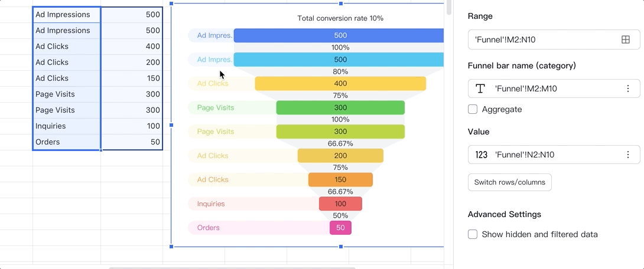
Task: Click the Range input field
Action: coord(544,40)
